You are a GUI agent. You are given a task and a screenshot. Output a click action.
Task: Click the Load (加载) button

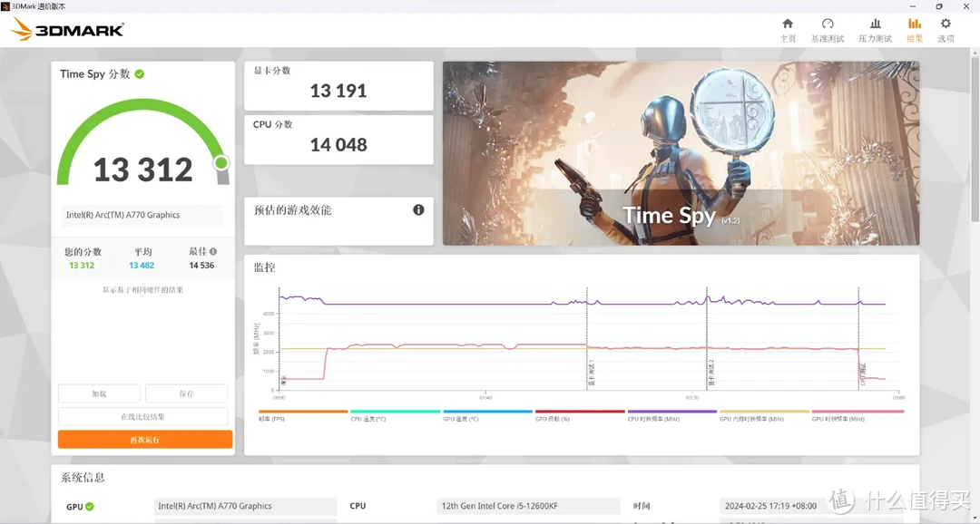click(x=100, y=393)
